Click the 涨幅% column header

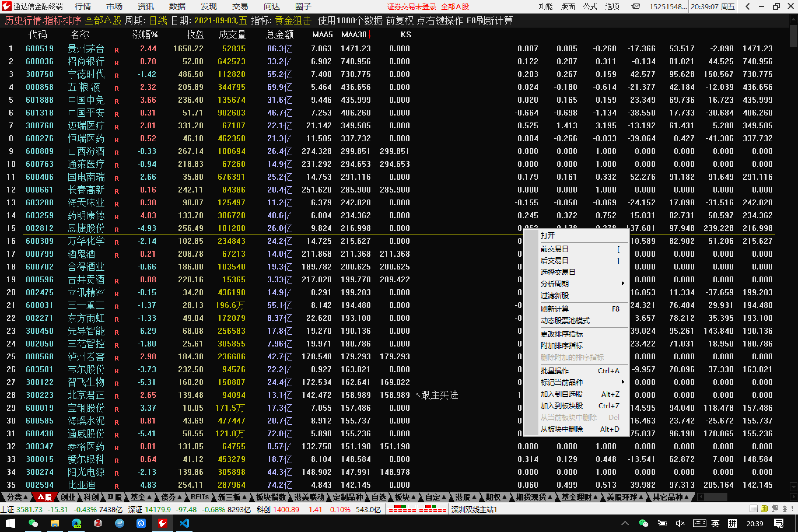(x=145, y=35)
